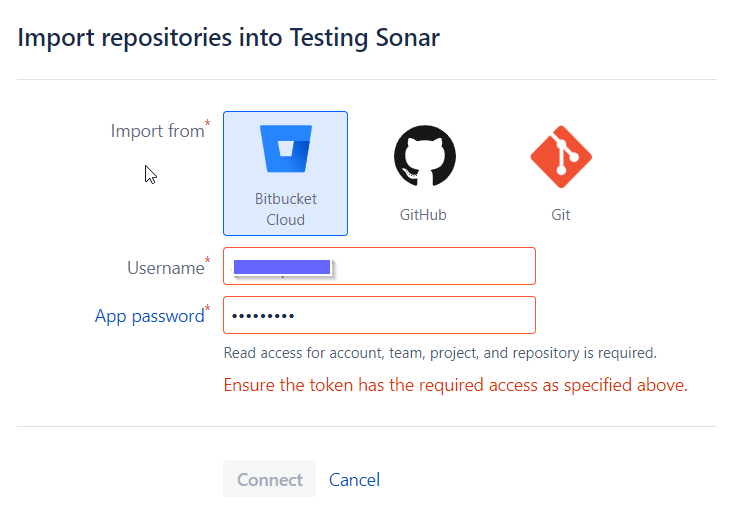Click the Connect button
The height and width of the screenshot is (523, 740).
269,479
